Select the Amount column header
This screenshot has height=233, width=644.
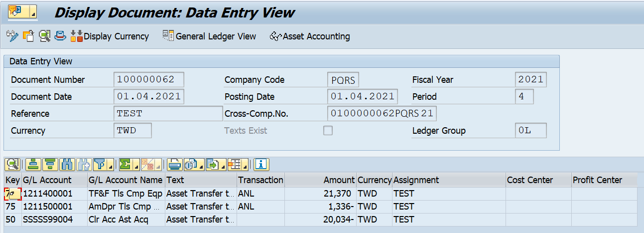pyautogui.click(x=320, y=180)
